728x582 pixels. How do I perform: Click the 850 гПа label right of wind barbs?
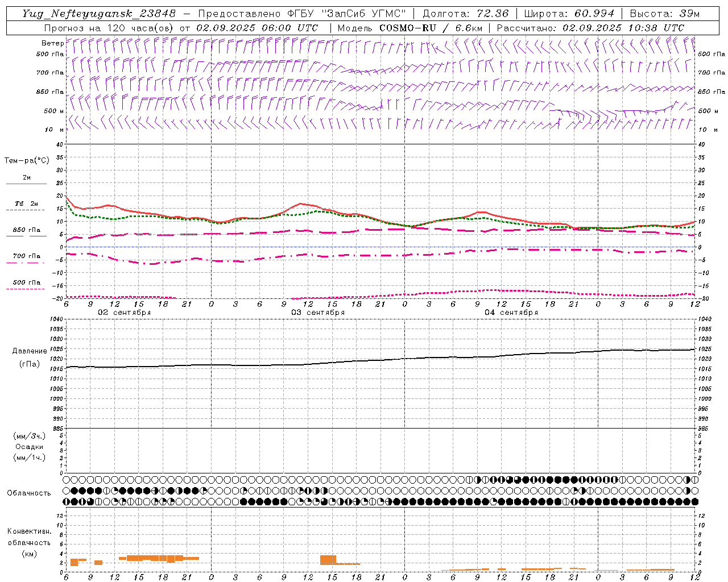pos(712,92)
